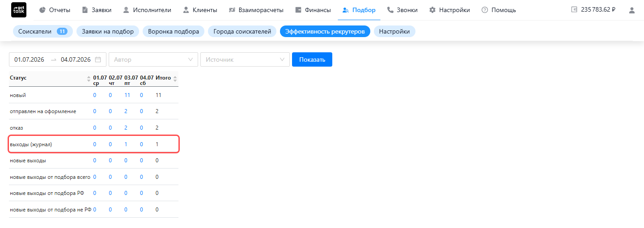Click новые выходы от подбора не РФ label
Image resolution: width=644 pixels, height=228 pixels.
(51, 210)
